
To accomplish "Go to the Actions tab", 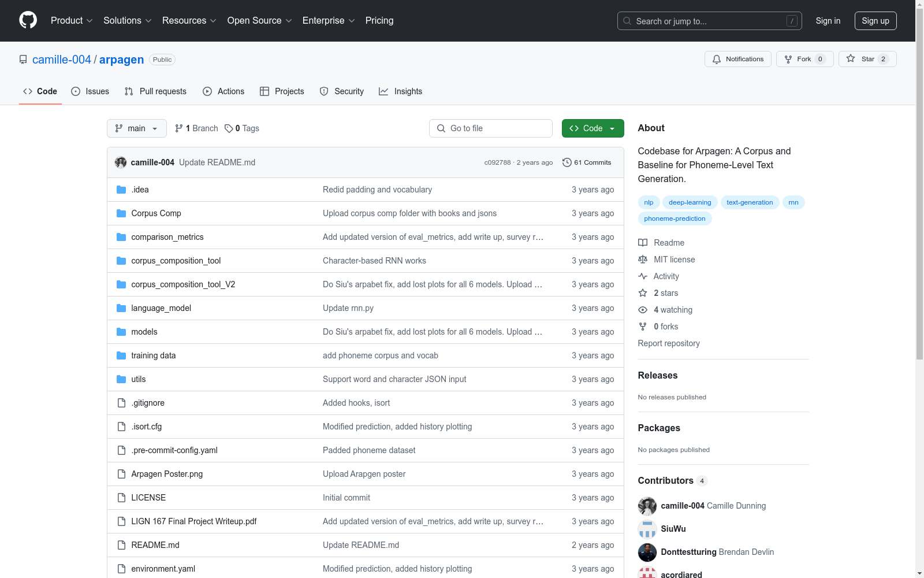I will tap(223, 91).
